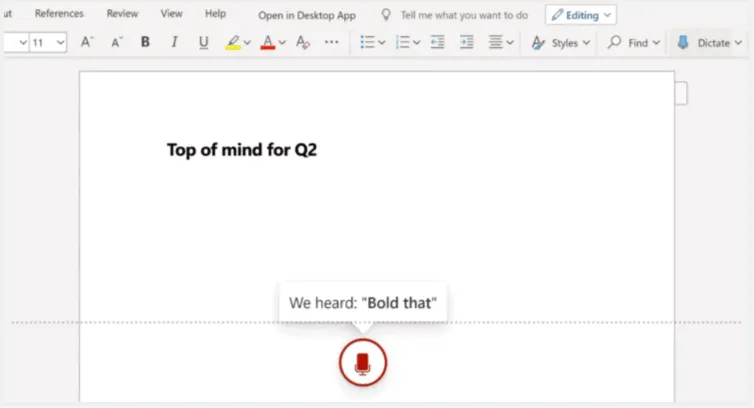Switch to the Review tab
This screenshot has width=754, height=408.
coord(123,14)
